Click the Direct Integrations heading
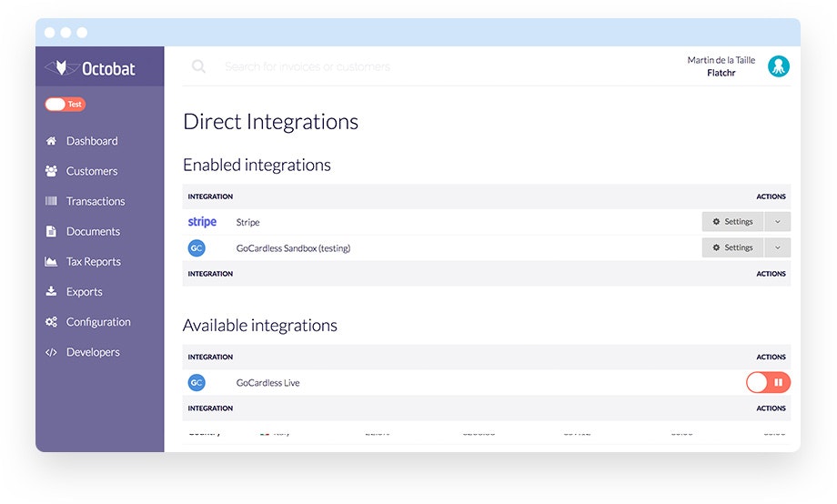 pyautogui.click(x=270, y=122)
